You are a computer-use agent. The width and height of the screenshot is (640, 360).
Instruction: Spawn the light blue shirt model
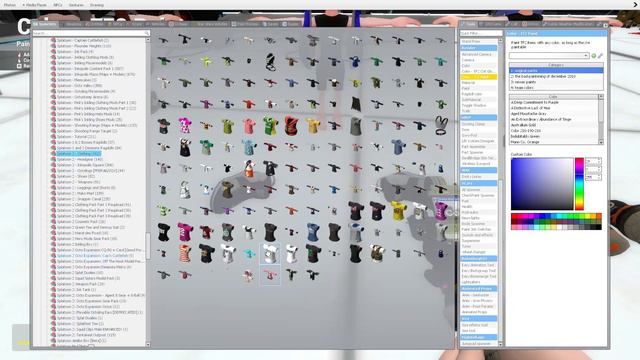249,147
